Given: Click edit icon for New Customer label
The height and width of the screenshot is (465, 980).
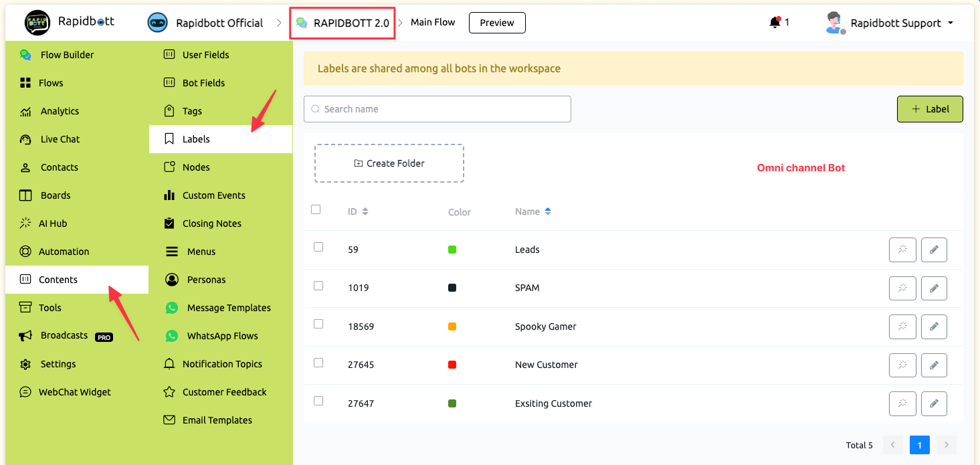Looking at the screenshot, I should coord(934,365).
